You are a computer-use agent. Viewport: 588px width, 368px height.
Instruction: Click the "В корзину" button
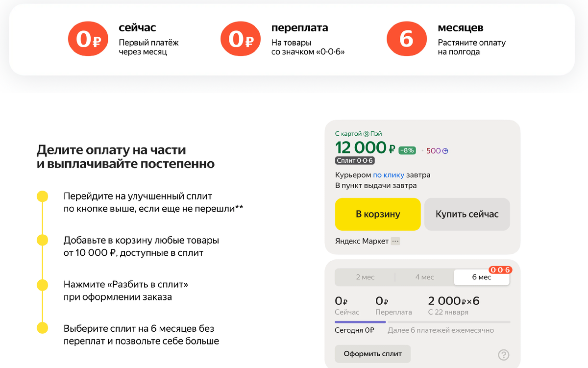point(378,214)
